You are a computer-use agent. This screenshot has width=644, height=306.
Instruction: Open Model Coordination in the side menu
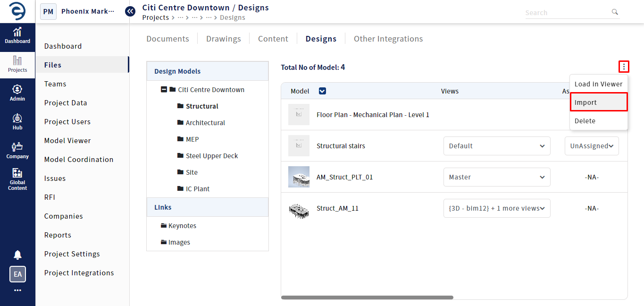79,160
